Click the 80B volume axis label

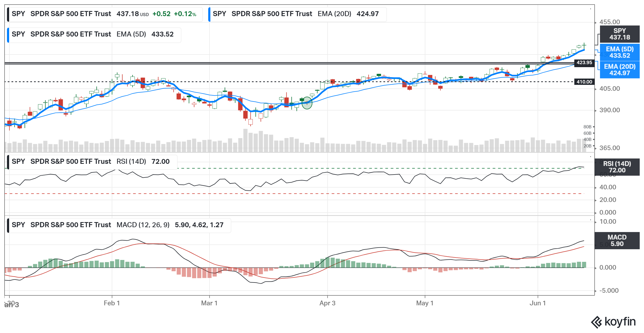[x=587, y=127]
